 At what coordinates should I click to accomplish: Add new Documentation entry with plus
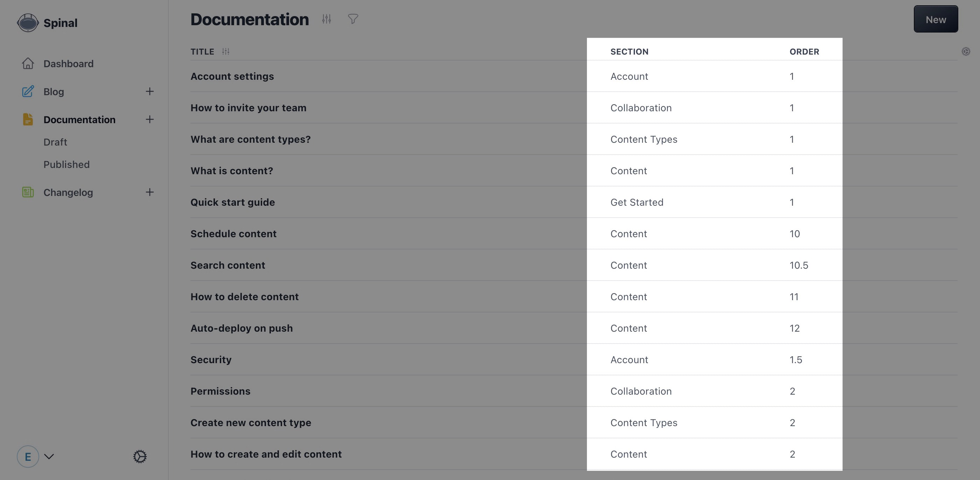[x=149, y=119]
